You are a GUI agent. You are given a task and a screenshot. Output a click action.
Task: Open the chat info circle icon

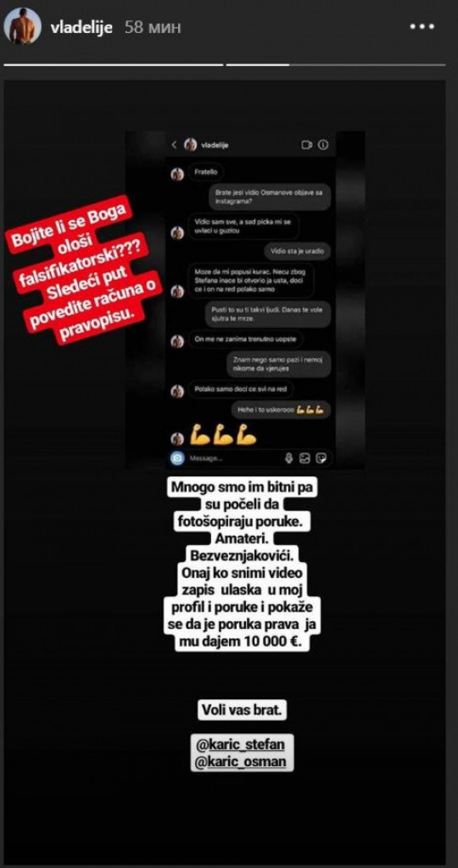coord(323,145)
